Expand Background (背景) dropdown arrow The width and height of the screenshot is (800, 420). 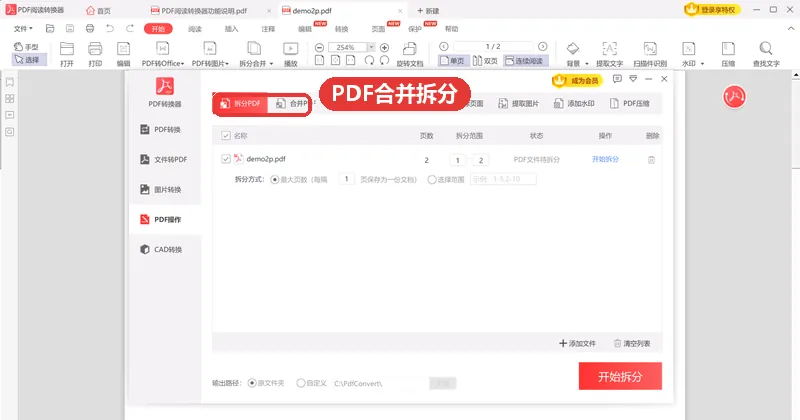pos(587,64)
